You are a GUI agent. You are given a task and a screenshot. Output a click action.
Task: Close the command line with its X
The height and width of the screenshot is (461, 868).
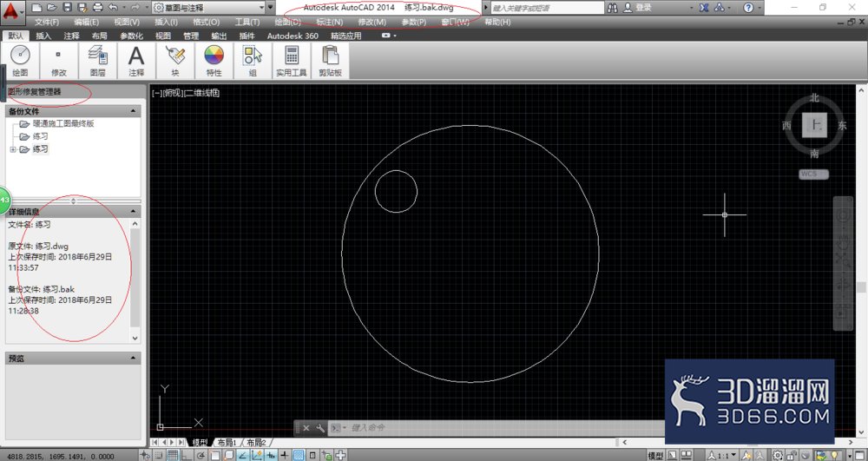point(306,428)
